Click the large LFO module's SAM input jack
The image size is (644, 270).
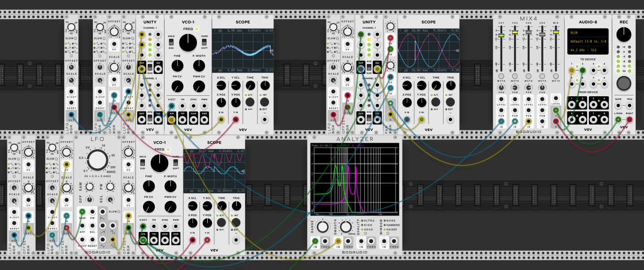coord(82,211)
